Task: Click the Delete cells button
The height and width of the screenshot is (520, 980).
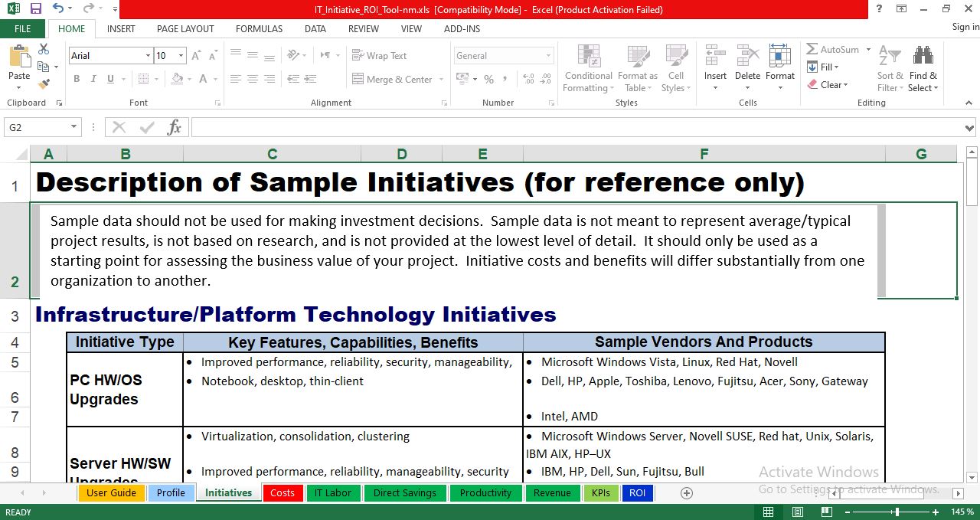Action: pyautogui.click(x=747, y=68)
